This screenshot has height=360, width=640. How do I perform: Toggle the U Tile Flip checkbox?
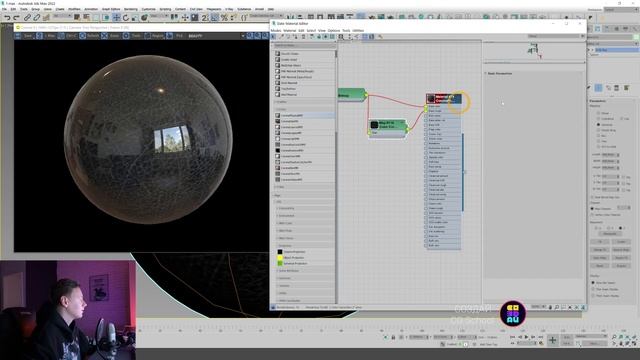623,177
